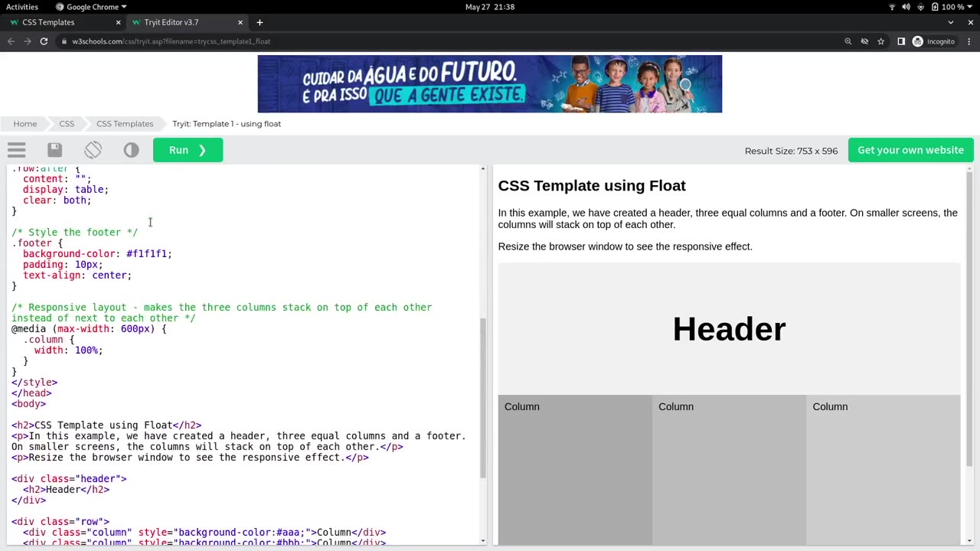Click the volume speaker icon in top bar
This screenshot has width=980, height=551.
(x=906, y=7)
